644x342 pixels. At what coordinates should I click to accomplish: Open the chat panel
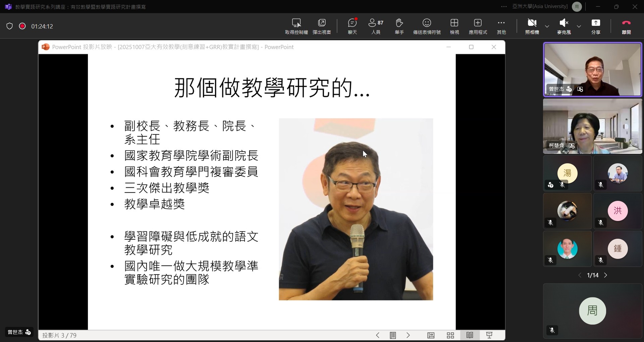(x=352, y=26)
